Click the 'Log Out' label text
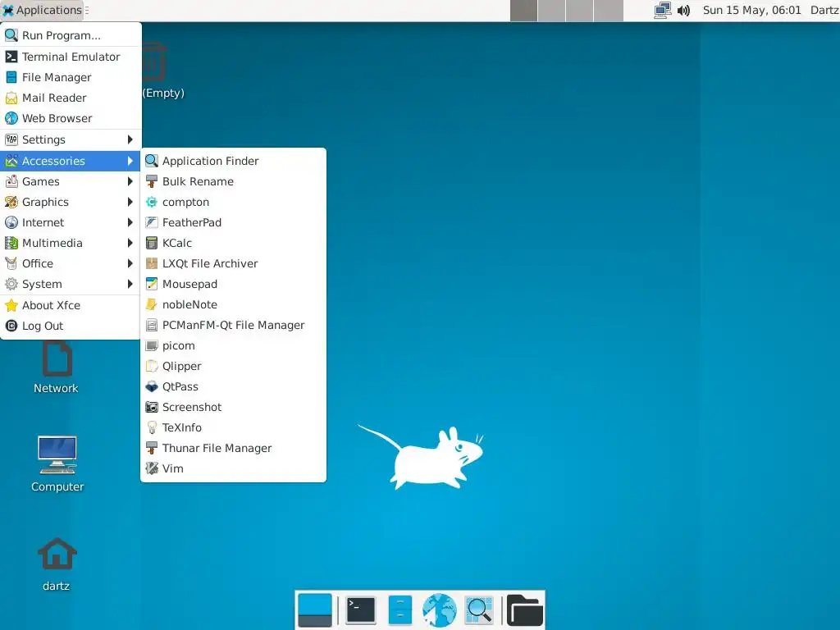Screen dimensions: 840x630 (x=43, y=326)
